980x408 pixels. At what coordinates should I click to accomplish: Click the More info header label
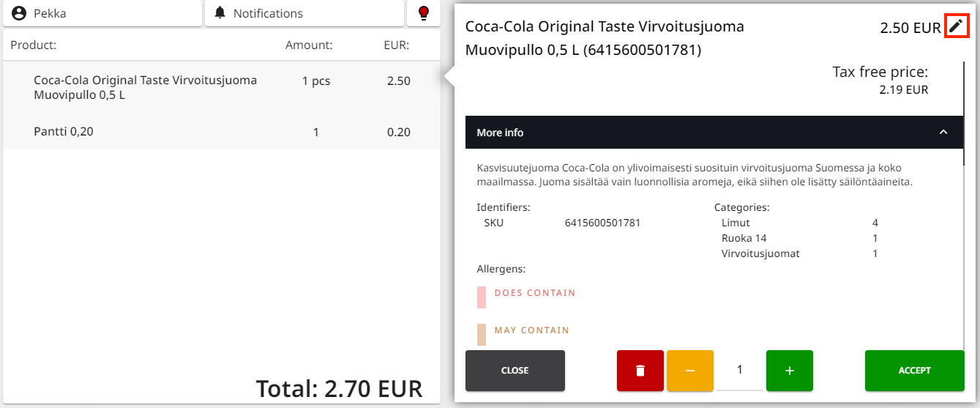tap(500, 133)
